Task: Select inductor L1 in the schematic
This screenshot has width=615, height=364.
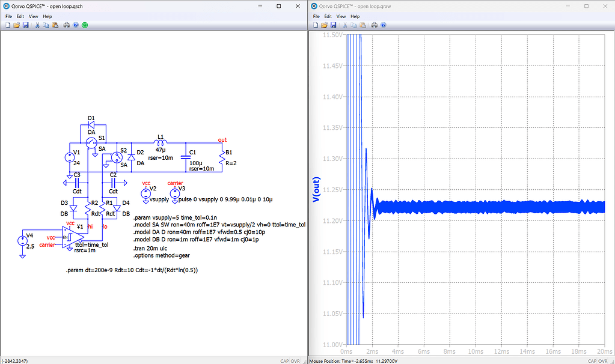Action: coord(159,143)
